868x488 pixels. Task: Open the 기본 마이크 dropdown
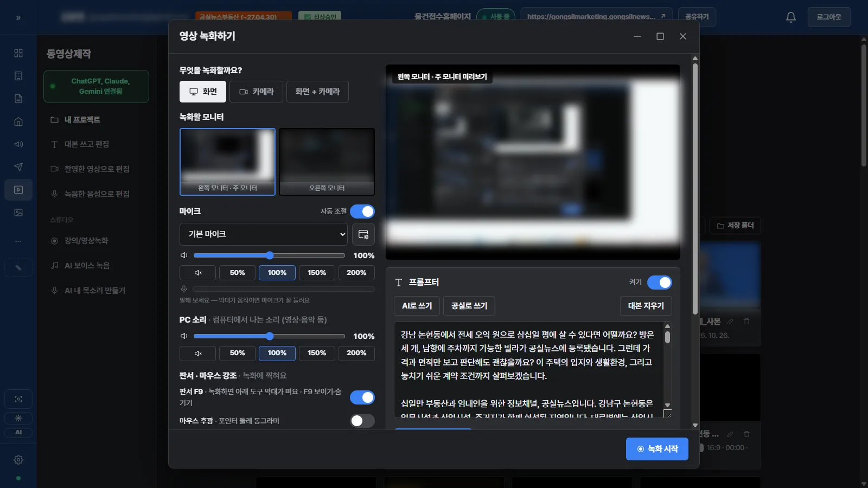[264, 234]
